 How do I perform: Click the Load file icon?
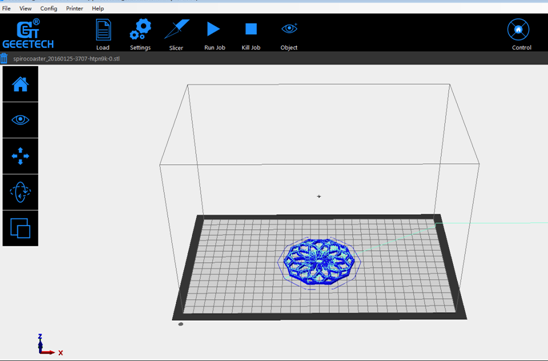click(103, 30)
